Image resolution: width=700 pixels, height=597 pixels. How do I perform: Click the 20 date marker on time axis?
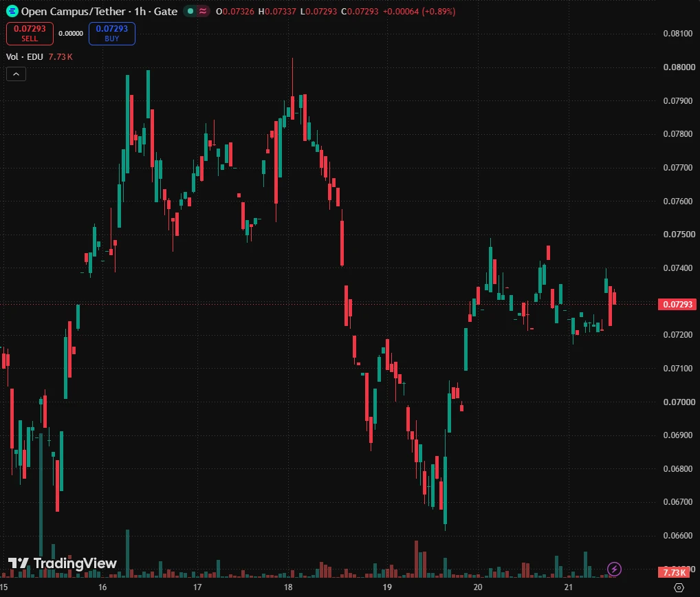478,587
